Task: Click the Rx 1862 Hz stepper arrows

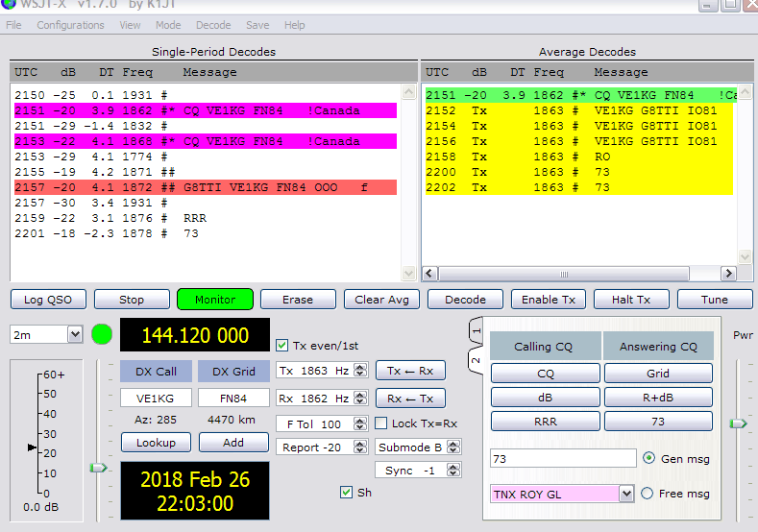Action: click(360, 399)
